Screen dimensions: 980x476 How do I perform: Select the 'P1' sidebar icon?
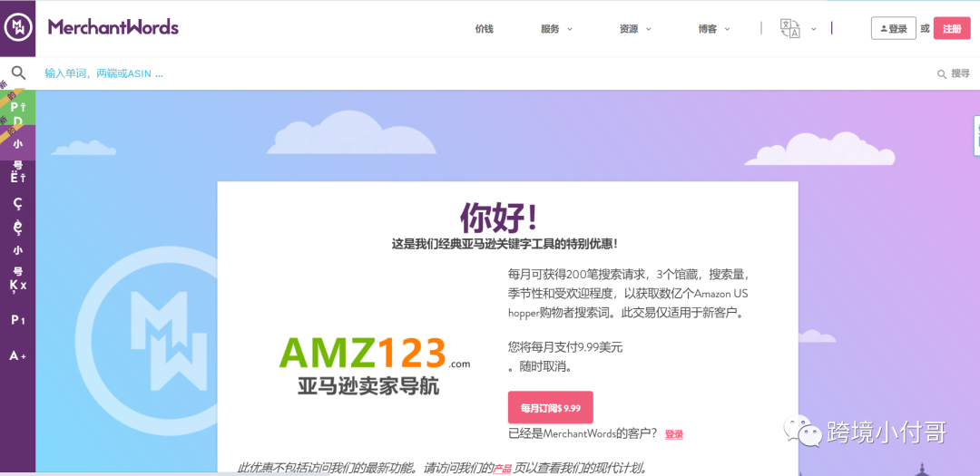[17, 320]
